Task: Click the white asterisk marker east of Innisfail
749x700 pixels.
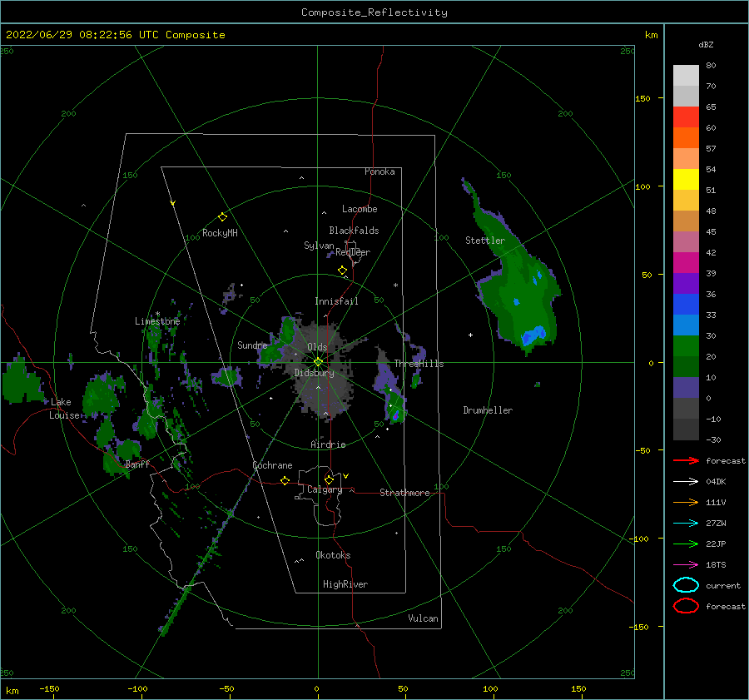Action: [x=395, y=285]
